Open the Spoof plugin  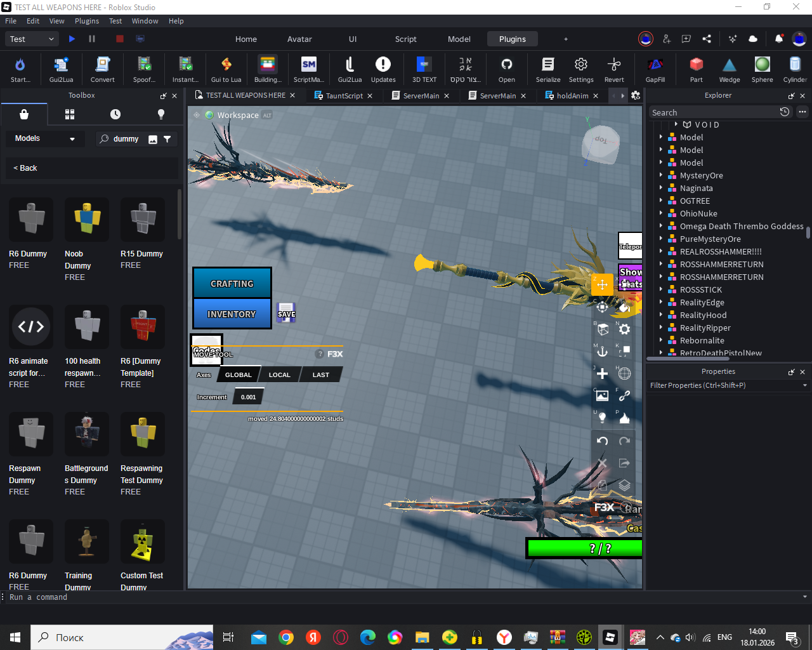click(144, 69)
